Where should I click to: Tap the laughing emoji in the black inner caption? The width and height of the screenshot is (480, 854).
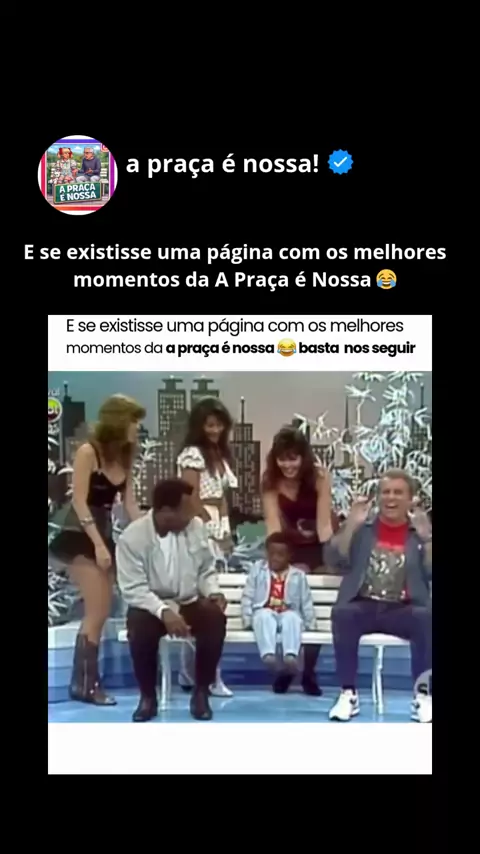(287, 347)
